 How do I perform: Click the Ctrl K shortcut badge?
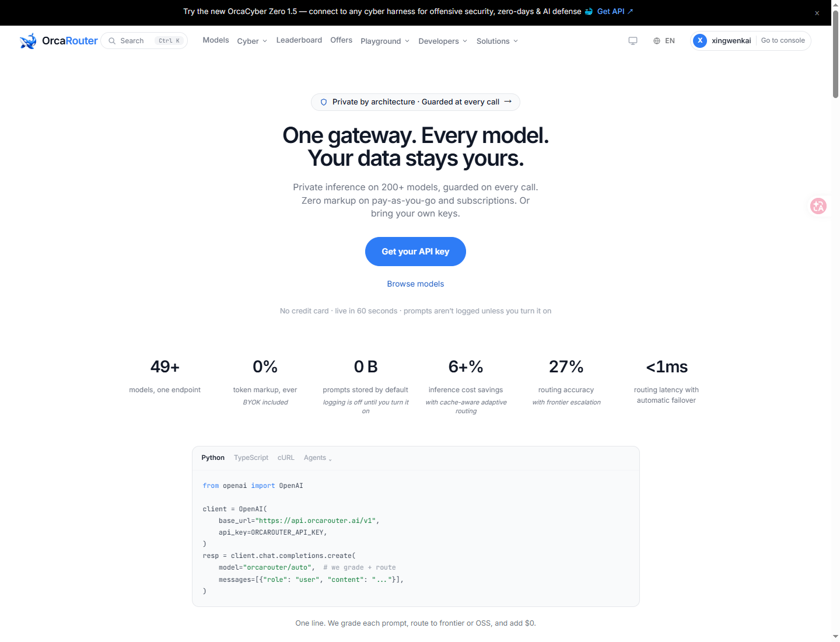tap(169, 41)
